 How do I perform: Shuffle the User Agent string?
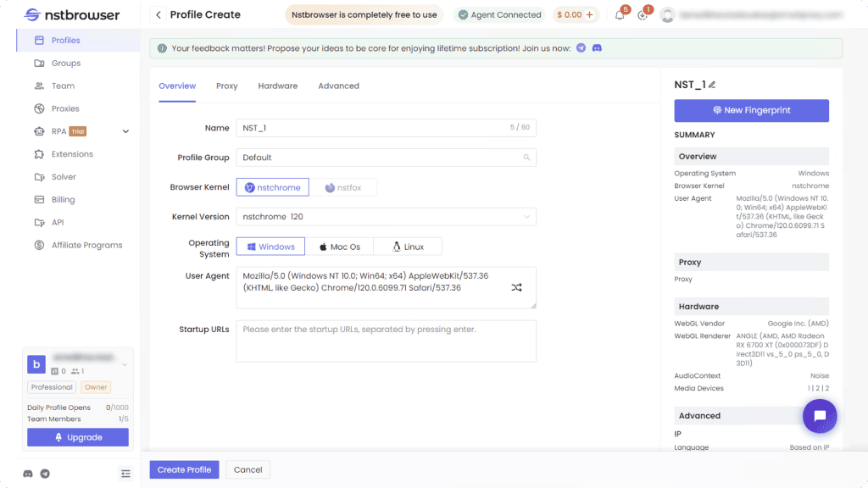(x=516, y=288)
